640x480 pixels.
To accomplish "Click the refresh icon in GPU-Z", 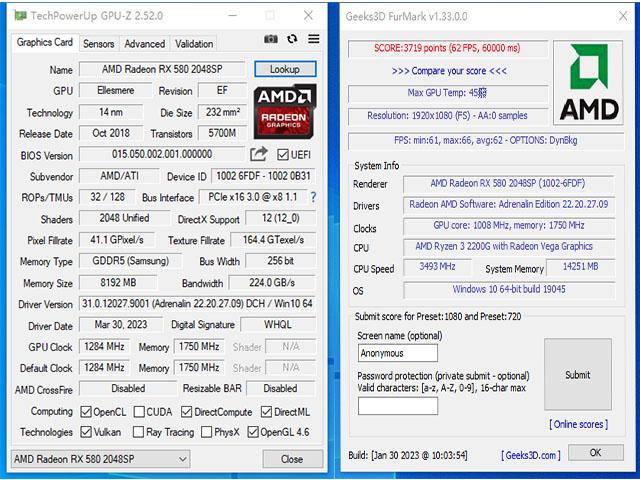I will click(x=292, y=39).
